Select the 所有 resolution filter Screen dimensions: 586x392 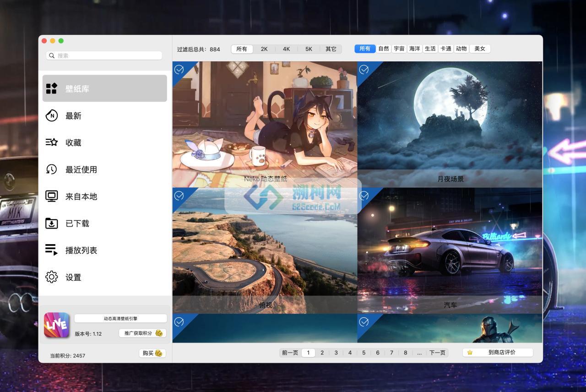(x=242, y=49)
